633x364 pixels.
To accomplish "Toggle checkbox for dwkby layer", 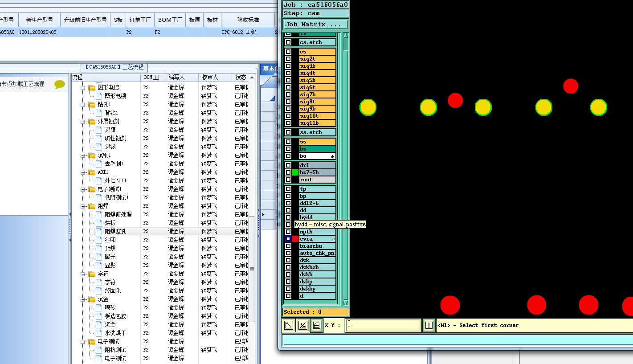I will click(x=288, y=289).
